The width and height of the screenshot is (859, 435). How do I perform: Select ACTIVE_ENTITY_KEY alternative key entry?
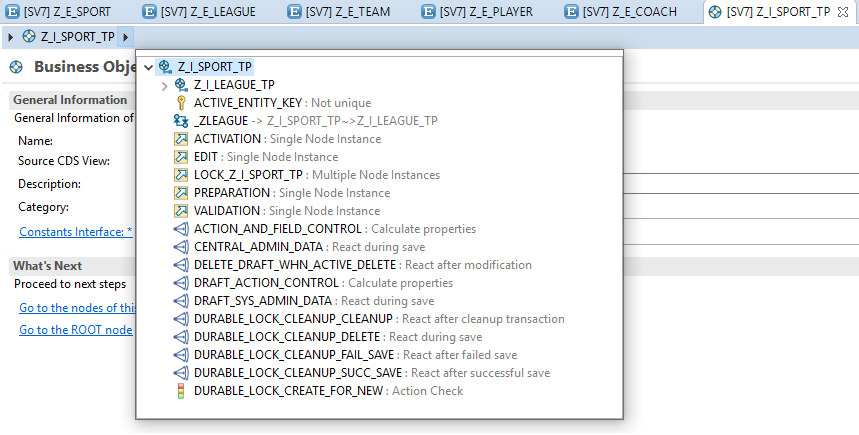282,103
